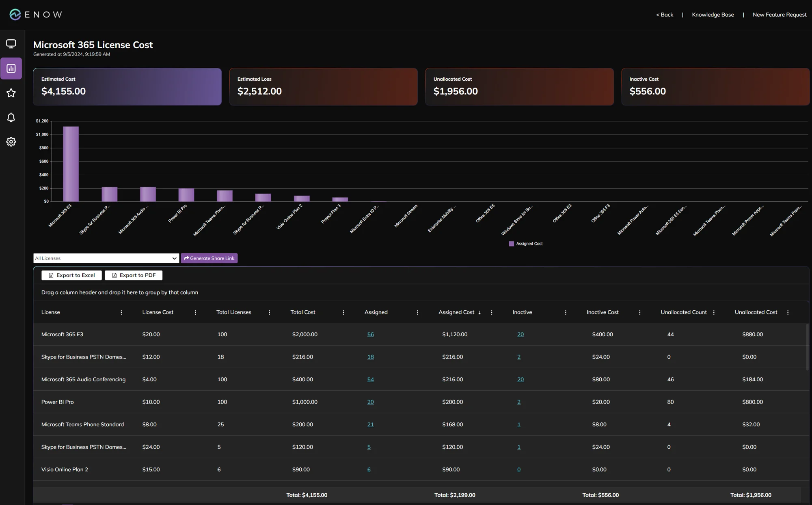Select the reports chart sidebar icon

pos(11,68)
